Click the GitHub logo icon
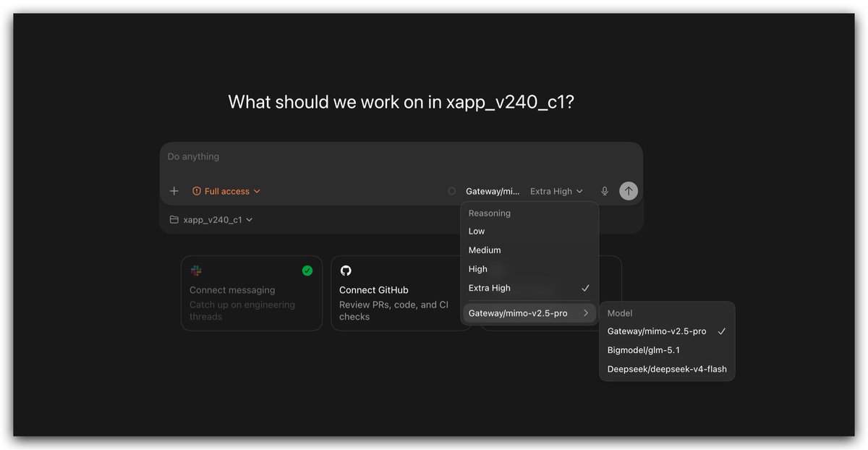This screenshot has width=868, height=450. pyautogui.click(x=346, y=271)
